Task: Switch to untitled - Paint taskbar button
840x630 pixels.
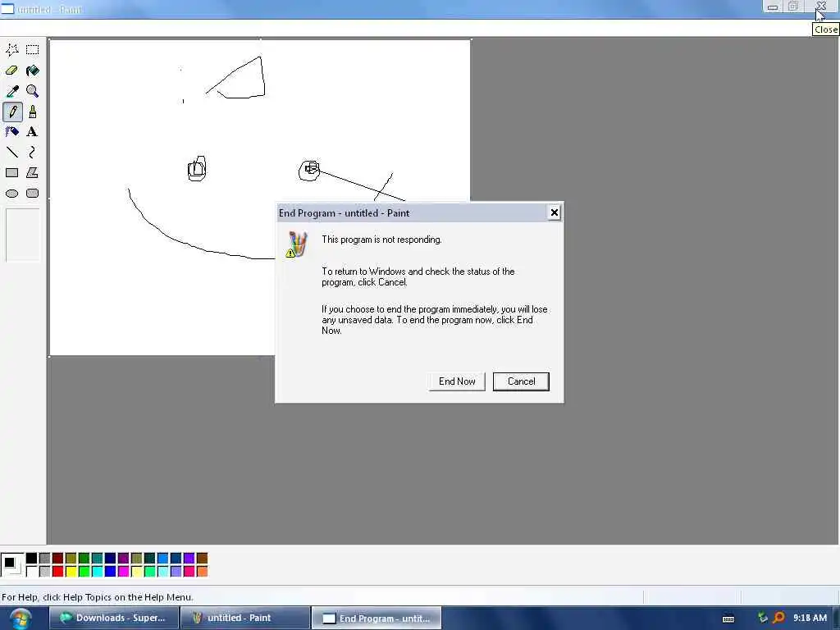Action: click(244, 618)
